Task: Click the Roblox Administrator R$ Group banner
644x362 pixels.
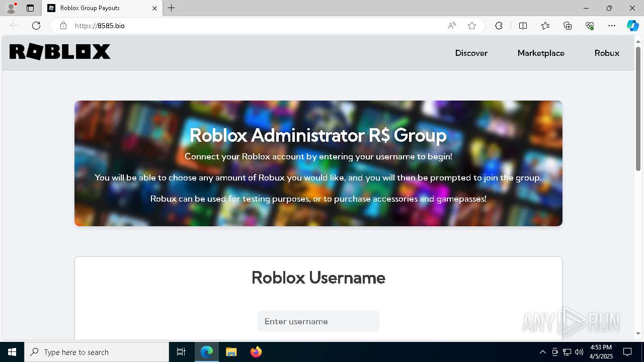Action: pos(318,163)
